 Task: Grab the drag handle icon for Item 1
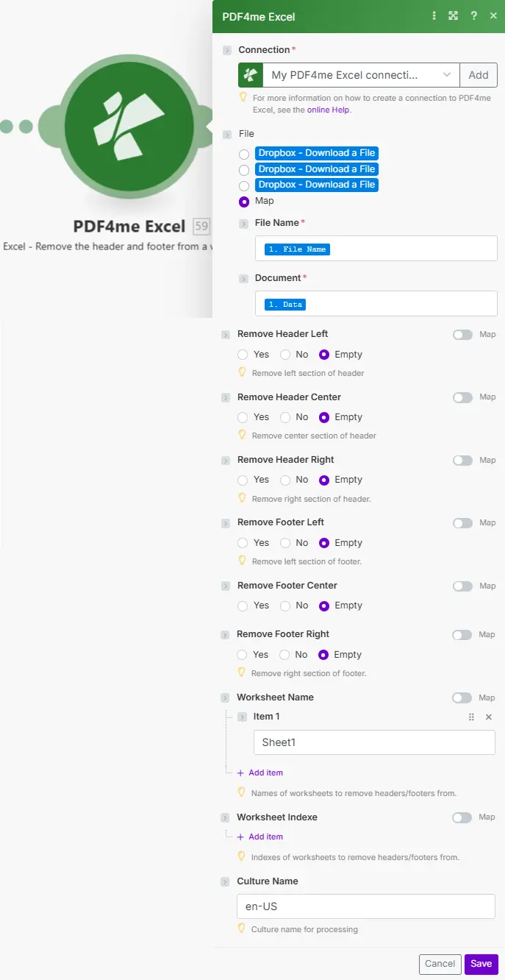click(x=472, y=717)
